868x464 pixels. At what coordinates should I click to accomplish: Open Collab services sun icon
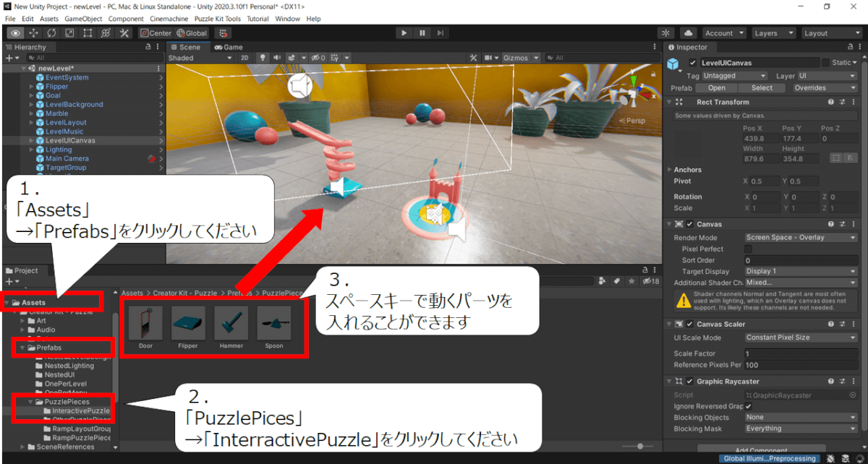(667, 33)
